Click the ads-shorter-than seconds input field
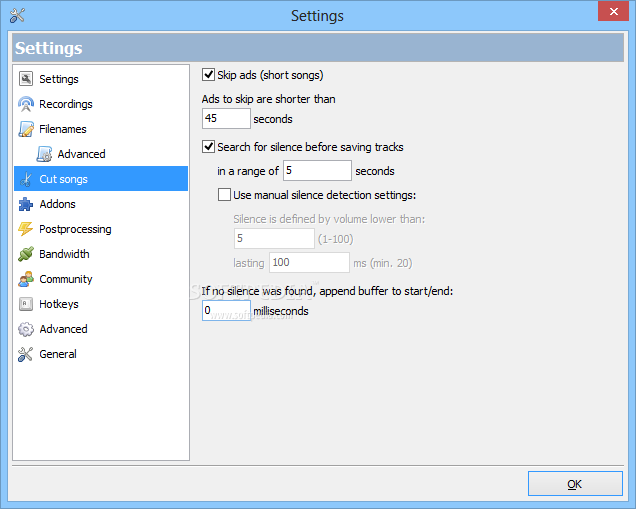 click(x=226, y=119)
